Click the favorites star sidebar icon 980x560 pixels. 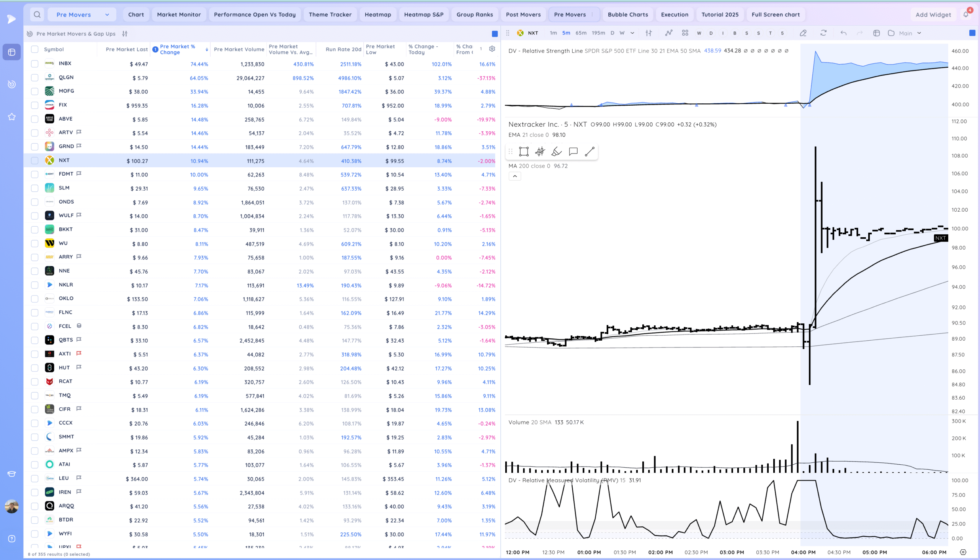[11, 116]
